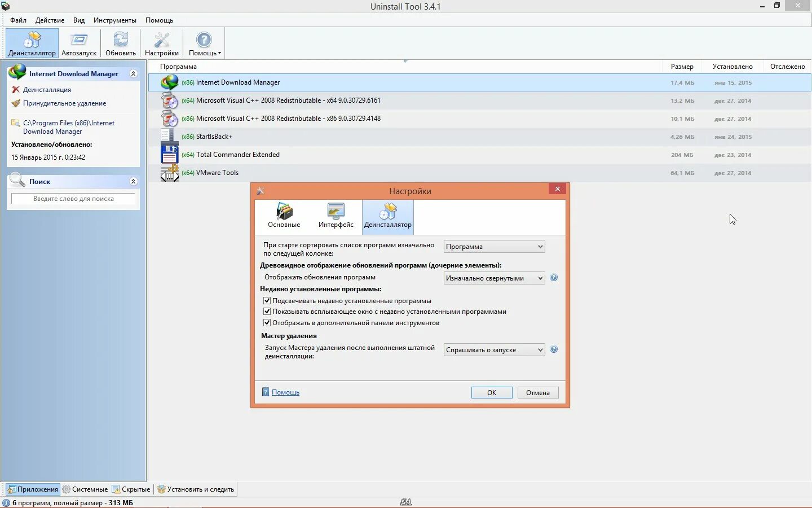Switch to the Интерфейс settings tab
812x508 pixels.
(x=336, y=216)
